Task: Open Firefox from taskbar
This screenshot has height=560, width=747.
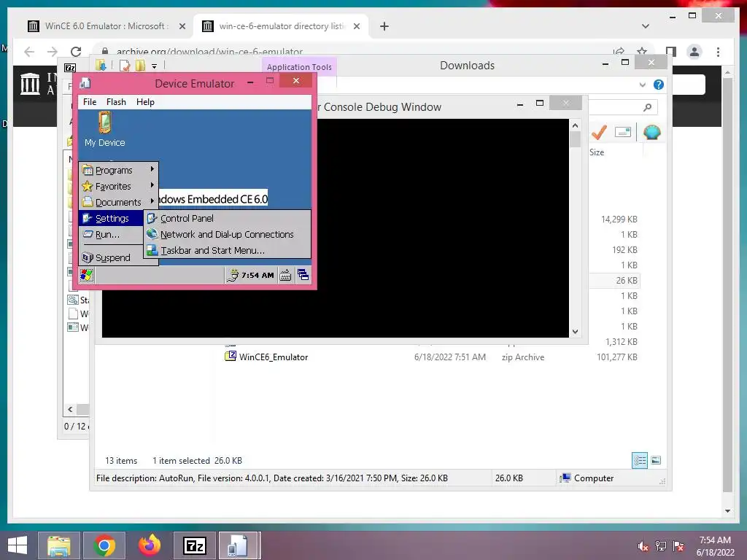Action: 150,545
